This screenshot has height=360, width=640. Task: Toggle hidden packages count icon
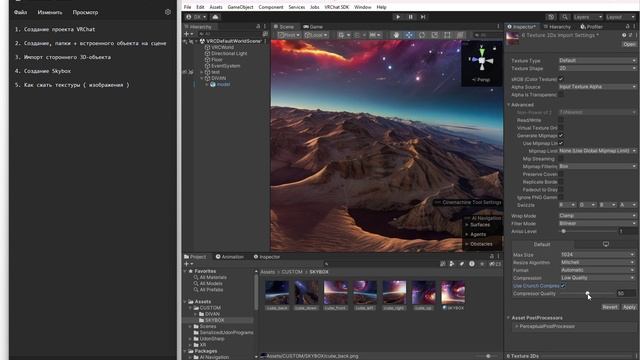point(495,264)
